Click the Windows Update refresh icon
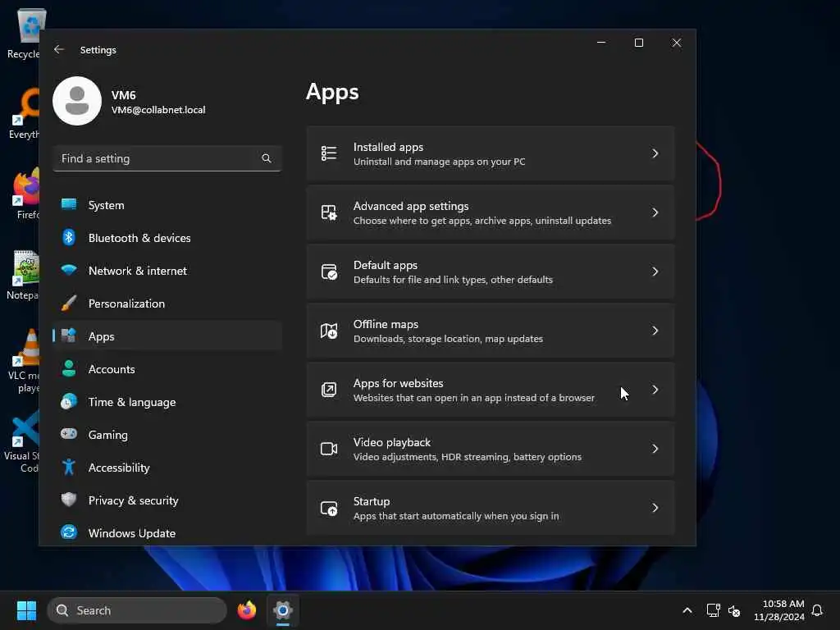This screenshot has height=630, width=840. tap(69, 532)
